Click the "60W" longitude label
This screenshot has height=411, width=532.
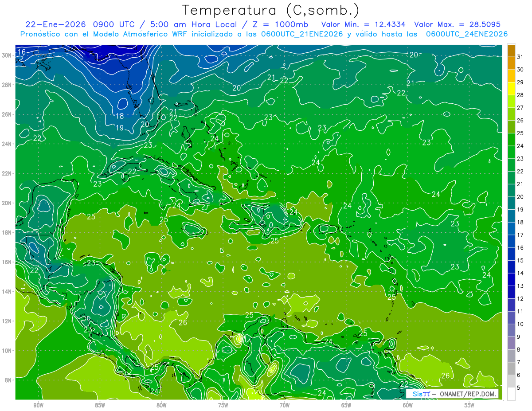(408, 405)
